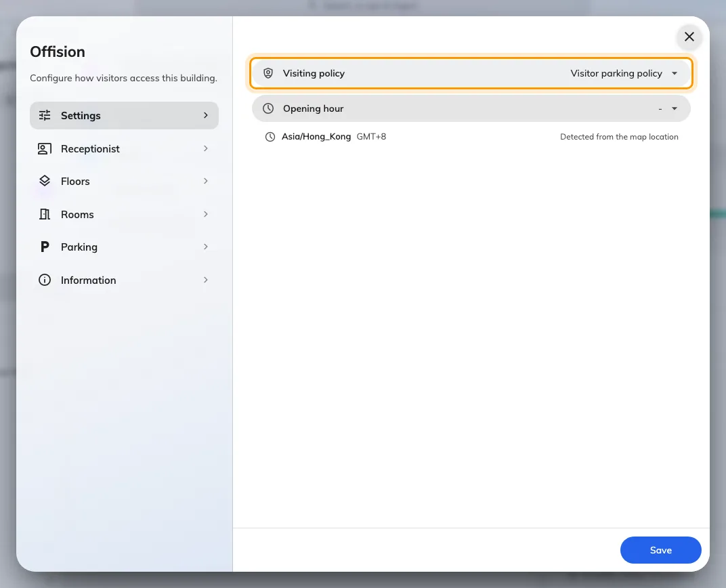Viewport: 726px width, 588px height.
Task: Click 'Detected from the map location' text
Action: 619,137
